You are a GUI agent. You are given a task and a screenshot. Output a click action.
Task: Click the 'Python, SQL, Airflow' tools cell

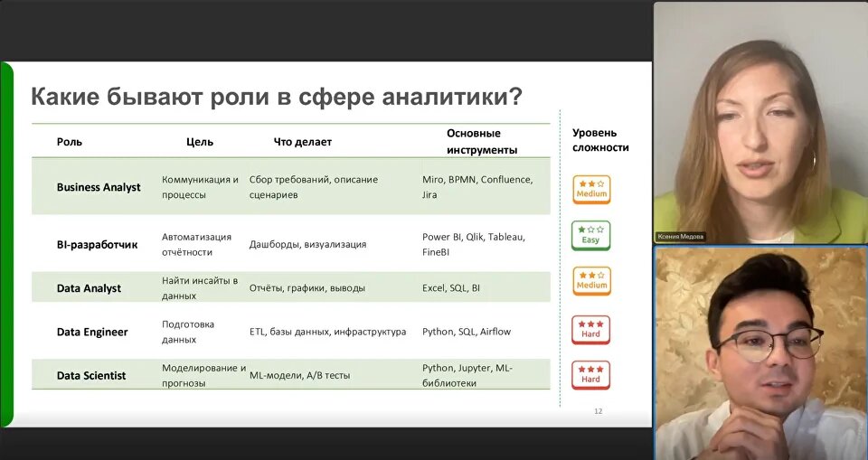467,332
